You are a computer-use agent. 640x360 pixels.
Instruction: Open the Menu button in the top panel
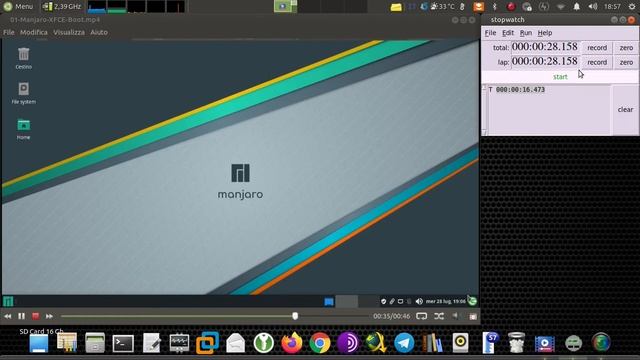(18, 7)
